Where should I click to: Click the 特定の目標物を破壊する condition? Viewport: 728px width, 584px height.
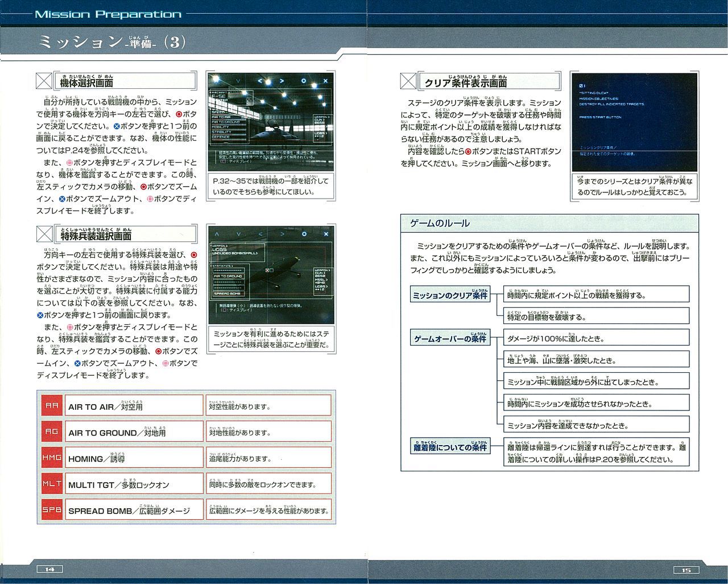597,316
